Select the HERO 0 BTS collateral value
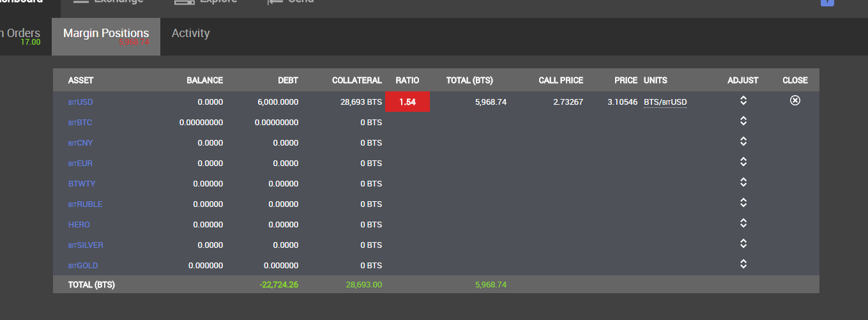 tap(371, 225)
